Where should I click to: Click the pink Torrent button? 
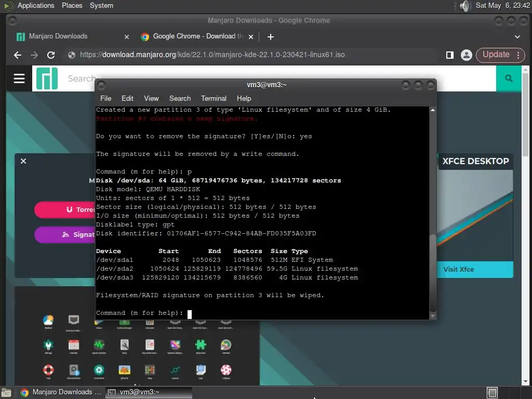pos(64,210)
